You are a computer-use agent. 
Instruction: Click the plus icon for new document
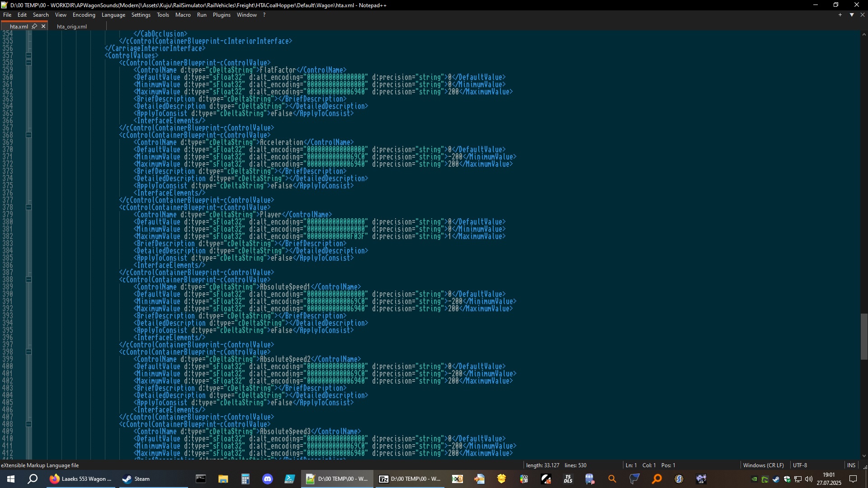(x=840, y=15)
